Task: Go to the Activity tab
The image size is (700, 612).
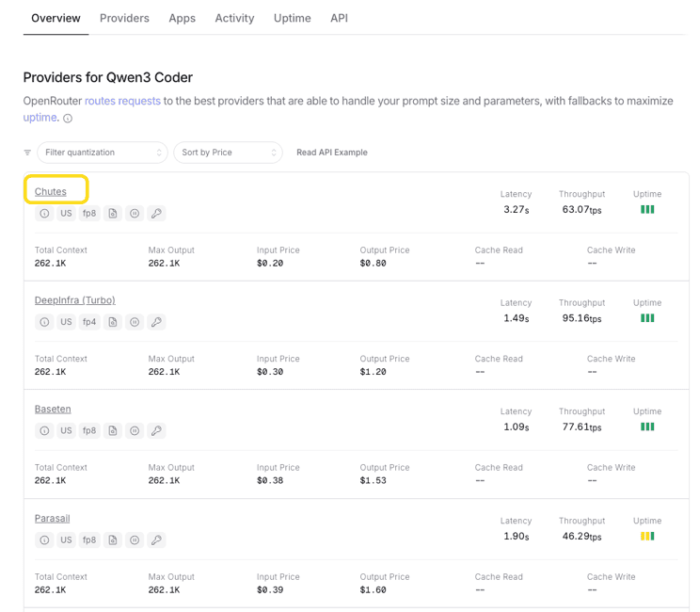Action: (234, 18)
